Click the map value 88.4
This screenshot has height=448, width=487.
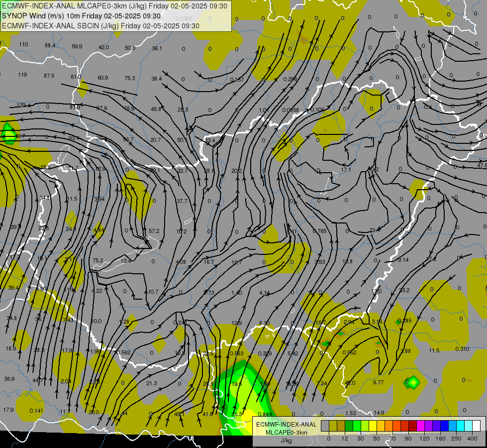[50, 45]
